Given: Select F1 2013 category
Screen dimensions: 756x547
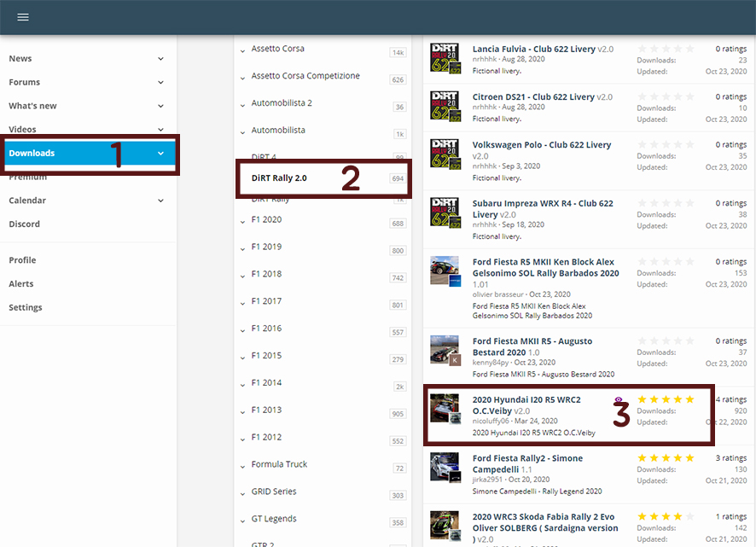Looking at the screenshot, I should pos(266,410).
